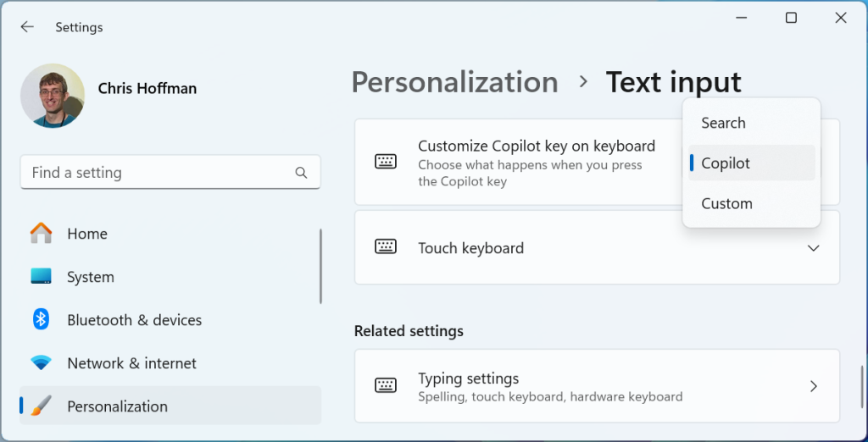Screen dimensions: 868x442
Task: Click the Text input page heading
Action: tap(673, 82)
